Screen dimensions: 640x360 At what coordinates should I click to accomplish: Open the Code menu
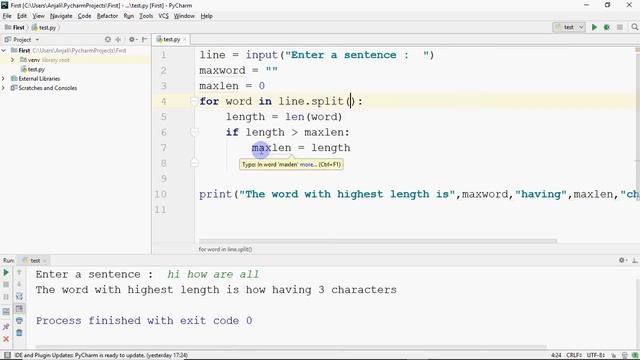pyautogui.click(x=84, y=16)
